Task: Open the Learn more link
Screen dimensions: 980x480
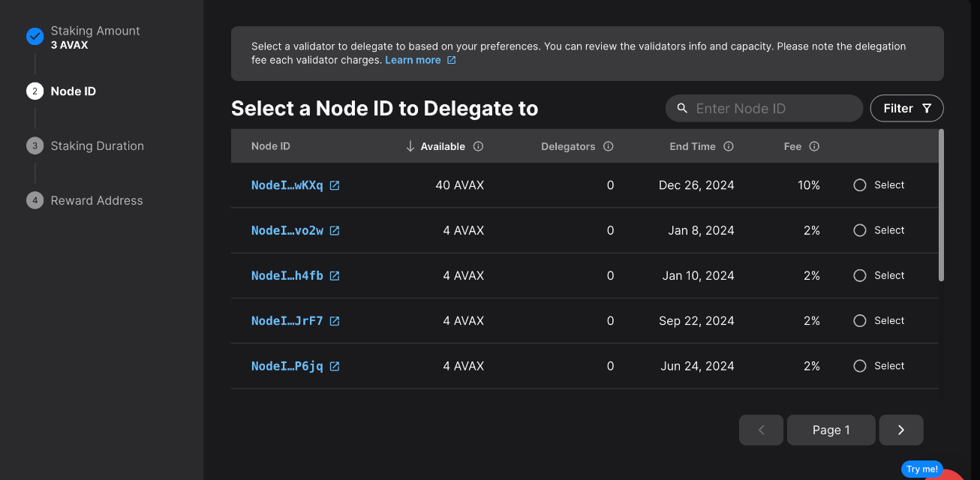Action: point(413,60)
